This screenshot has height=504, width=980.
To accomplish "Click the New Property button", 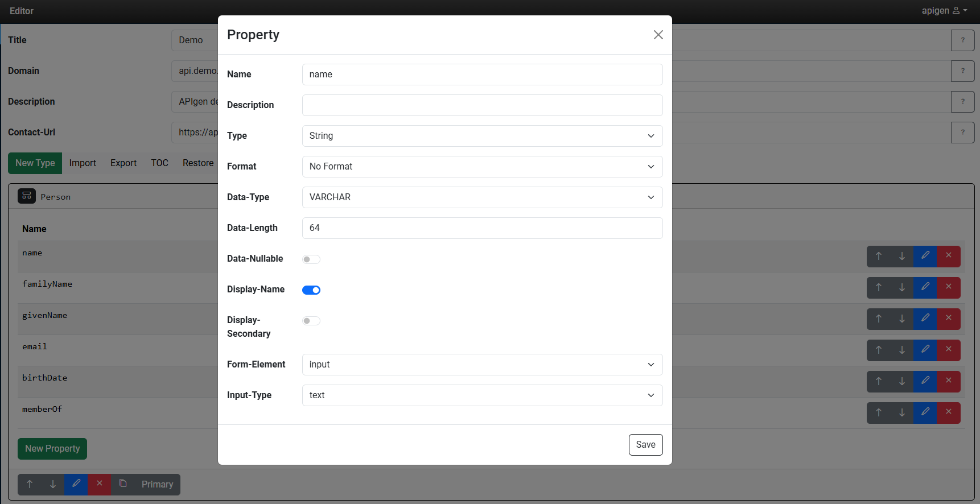I will pos(52,449).
